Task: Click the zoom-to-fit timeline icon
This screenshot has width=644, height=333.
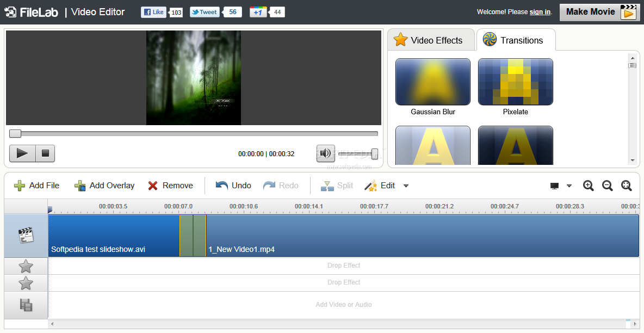Action: [x=627, y=186]
